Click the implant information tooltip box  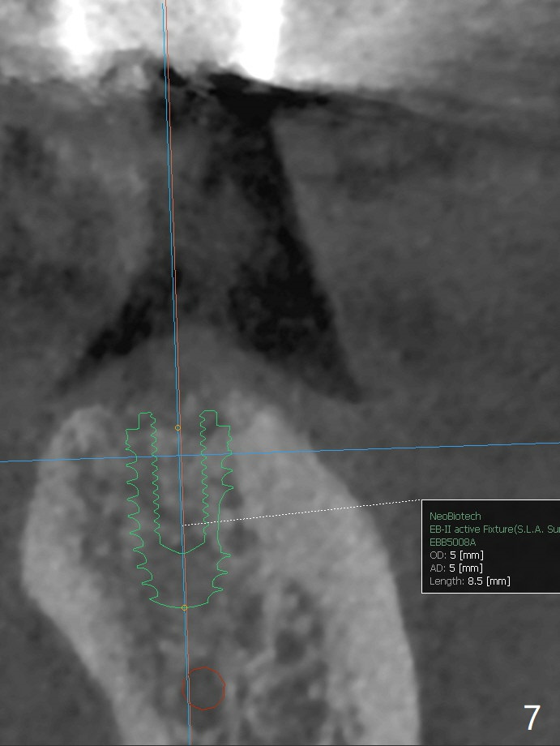click(x=490, y=547)
